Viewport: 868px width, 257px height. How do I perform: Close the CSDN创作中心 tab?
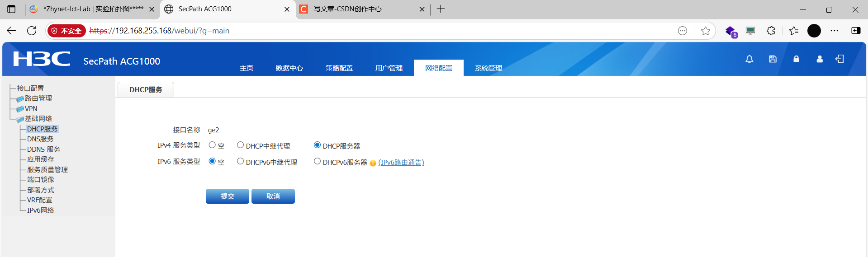422,9
